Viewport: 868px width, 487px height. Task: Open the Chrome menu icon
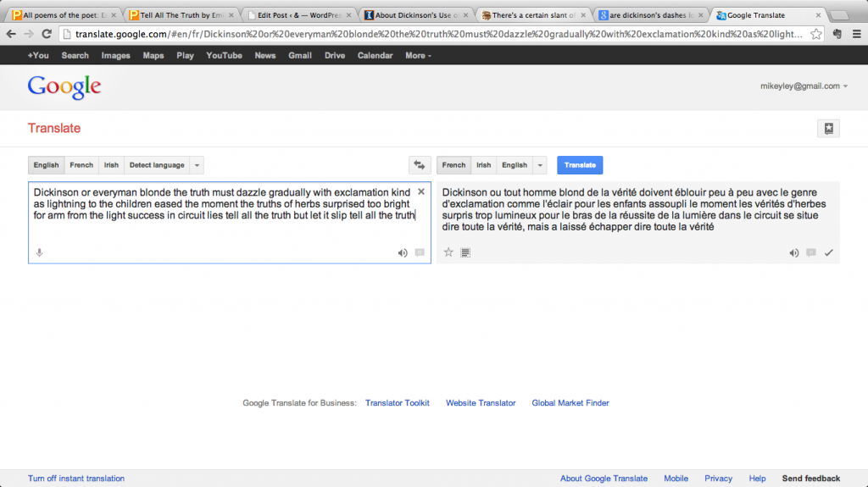[856, 35]
